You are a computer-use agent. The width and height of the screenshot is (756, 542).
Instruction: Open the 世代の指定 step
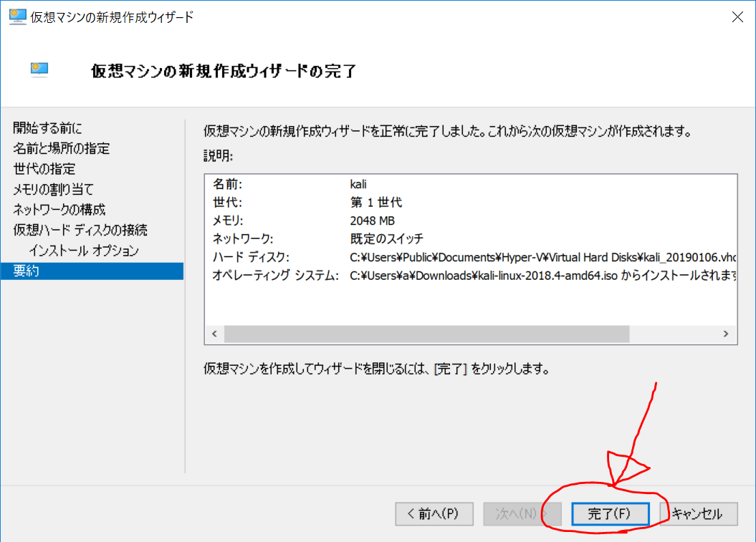pos(44,169)
